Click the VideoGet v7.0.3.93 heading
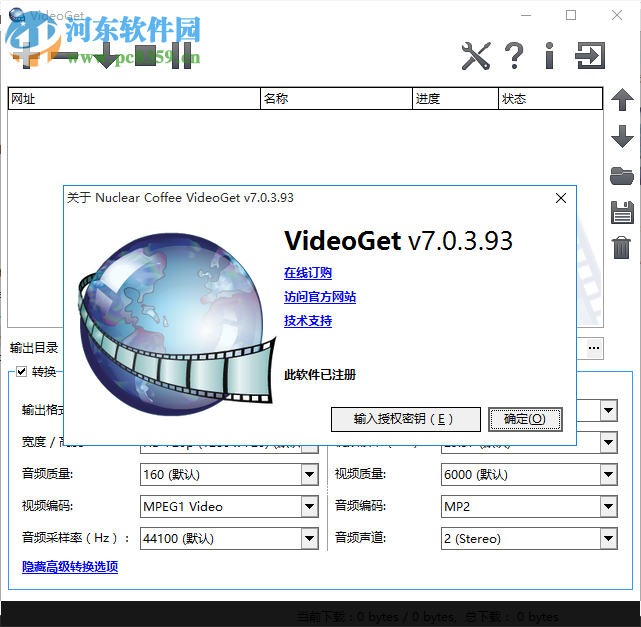The image size is (641, 627). point(398,240)
